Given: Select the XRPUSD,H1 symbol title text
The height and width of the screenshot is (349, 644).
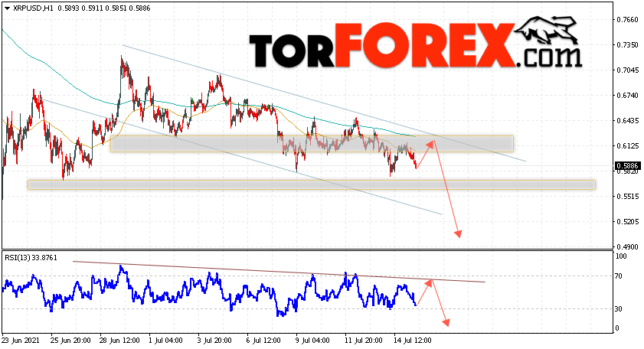Looking at the screenshot, I should tap(33, 8).
